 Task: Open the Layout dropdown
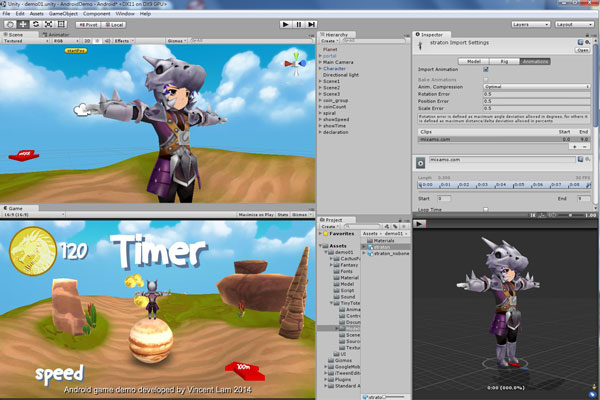pyautogui.click(x=574, y=24)
